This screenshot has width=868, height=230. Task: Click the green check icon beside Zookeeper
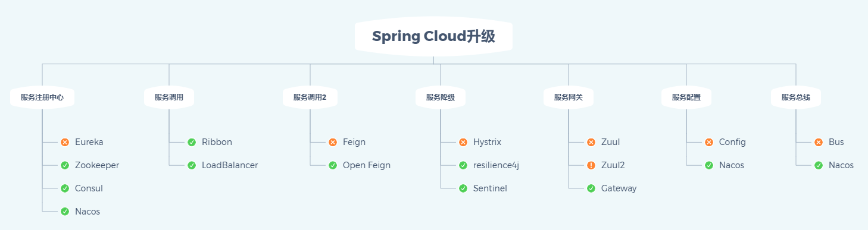click(x=65, y=165)
